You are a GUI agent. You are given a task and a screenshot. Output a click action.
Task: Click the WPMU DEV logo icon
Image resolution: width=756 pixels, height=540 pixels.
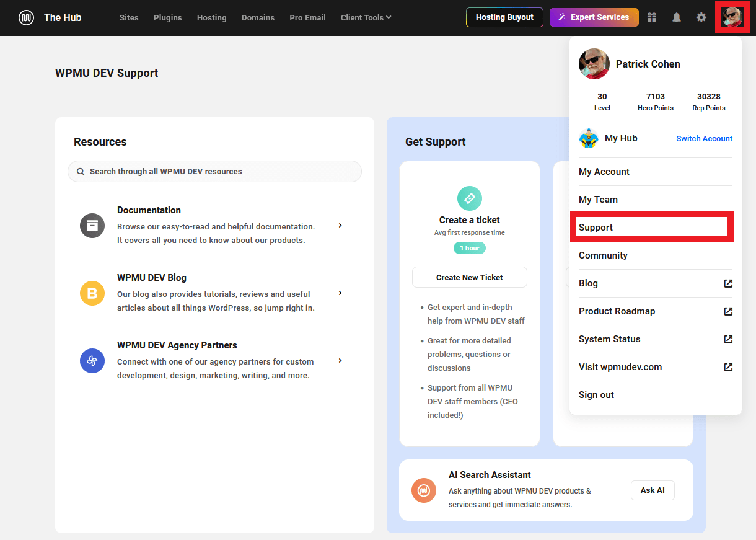click(26, 17)
